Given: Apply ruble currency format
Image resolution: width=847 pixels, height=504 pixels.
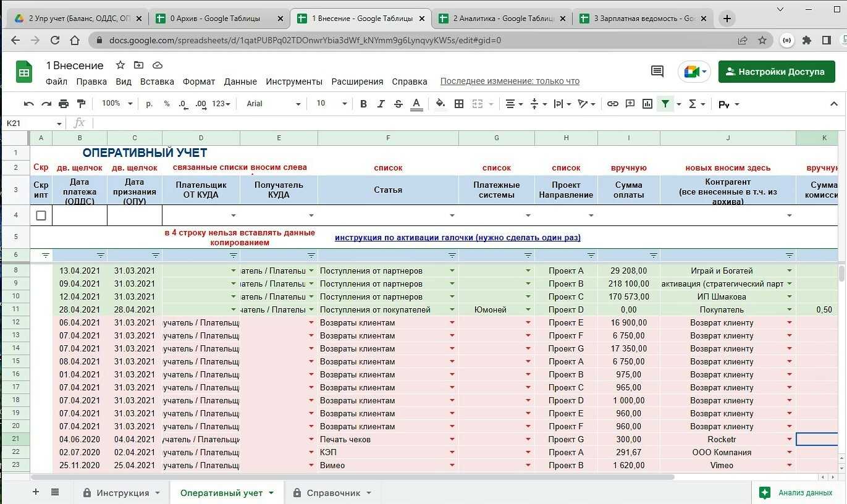Looking at the screenshot, I should pos(150,104).
